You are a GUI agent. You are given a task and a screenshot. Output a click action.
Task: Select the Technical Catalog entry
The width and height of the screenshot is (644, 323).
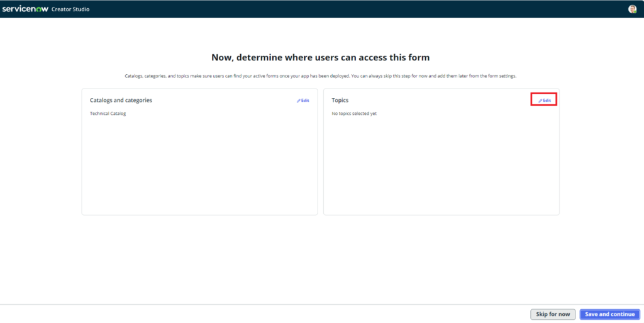(x=108, y=114)
